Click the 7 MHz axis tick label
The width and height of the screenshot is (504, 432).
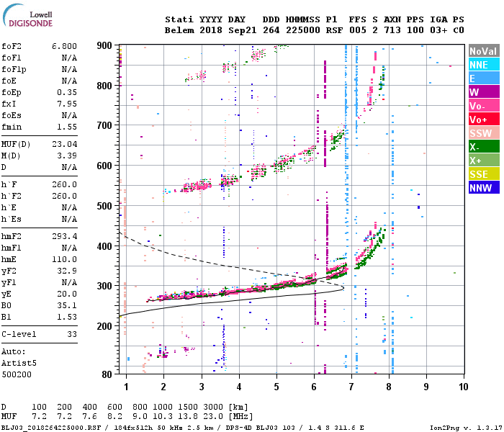[x=351, y=387]
